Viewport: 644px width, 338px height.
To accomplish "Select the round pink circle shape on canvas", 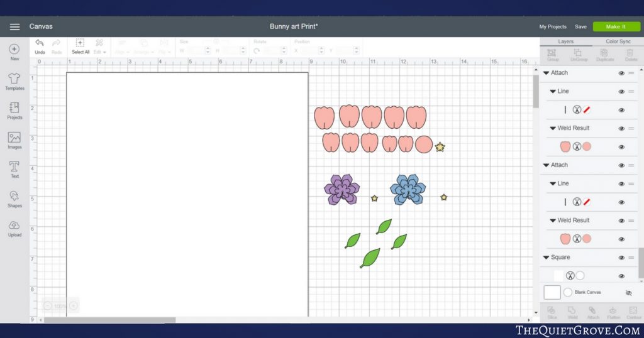I will coord(424,144).
